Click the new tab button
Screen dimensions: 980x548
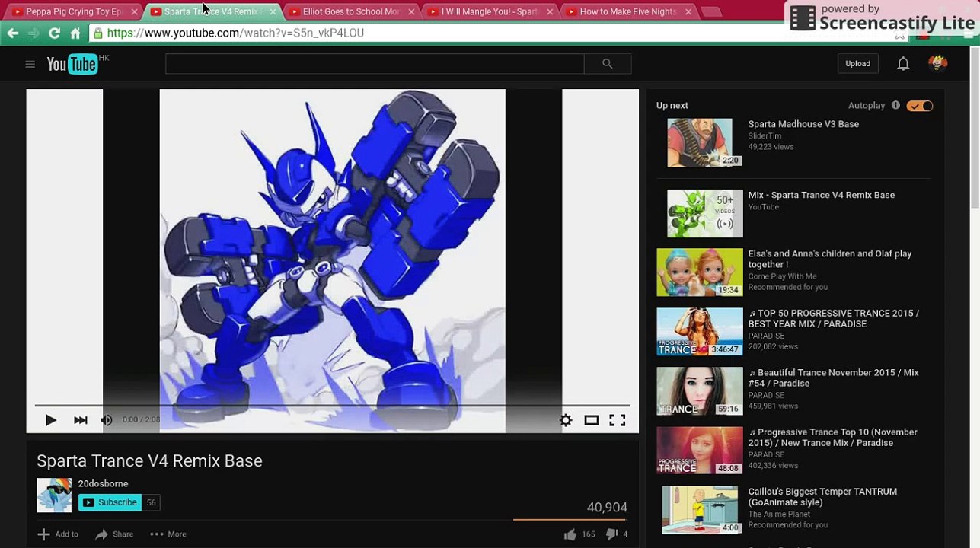711,11
